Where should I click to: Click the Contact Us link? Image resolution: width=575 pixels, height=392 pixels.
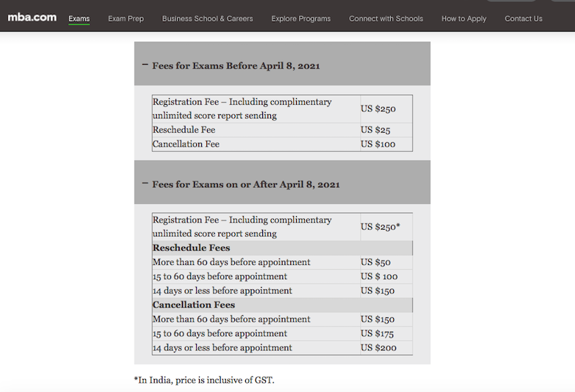523,19
